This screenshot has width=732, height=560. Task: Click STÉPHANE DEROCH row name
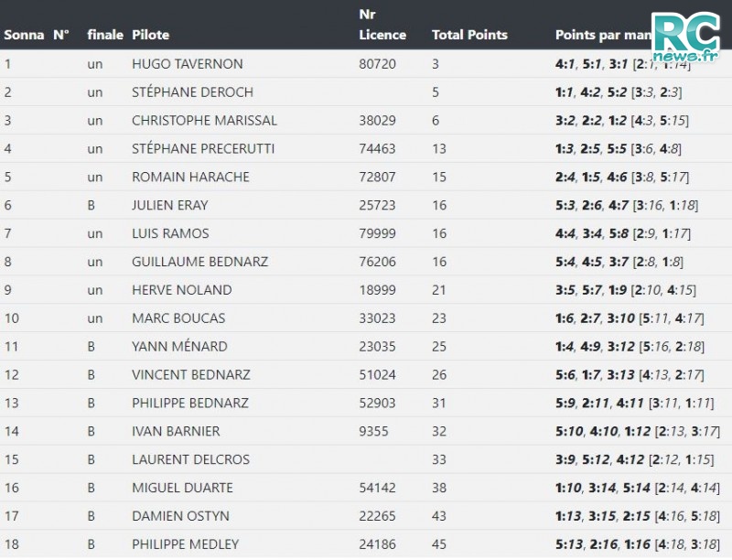tap(192, 92)
